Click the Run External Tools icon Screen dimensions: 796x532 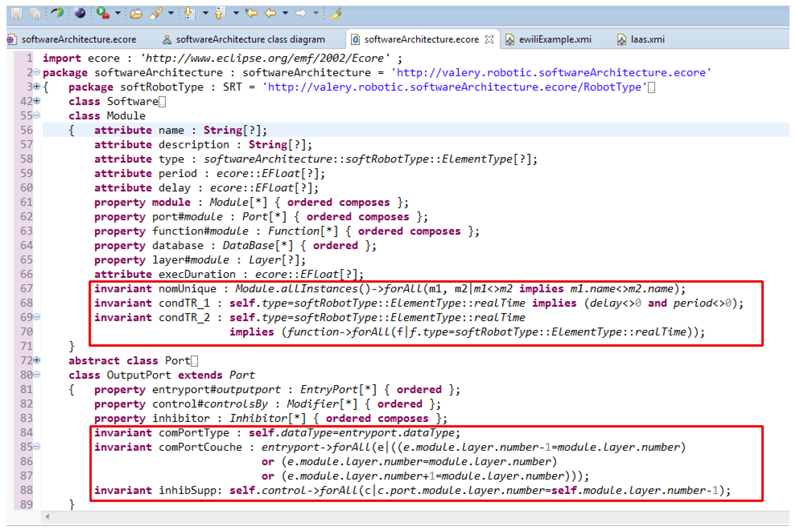[103, 14]
